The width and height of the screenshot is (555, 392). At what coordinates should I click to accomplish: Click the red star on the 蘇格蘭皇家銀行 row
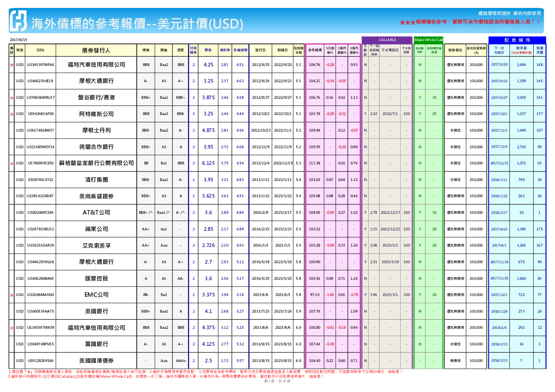pos(12,163)
